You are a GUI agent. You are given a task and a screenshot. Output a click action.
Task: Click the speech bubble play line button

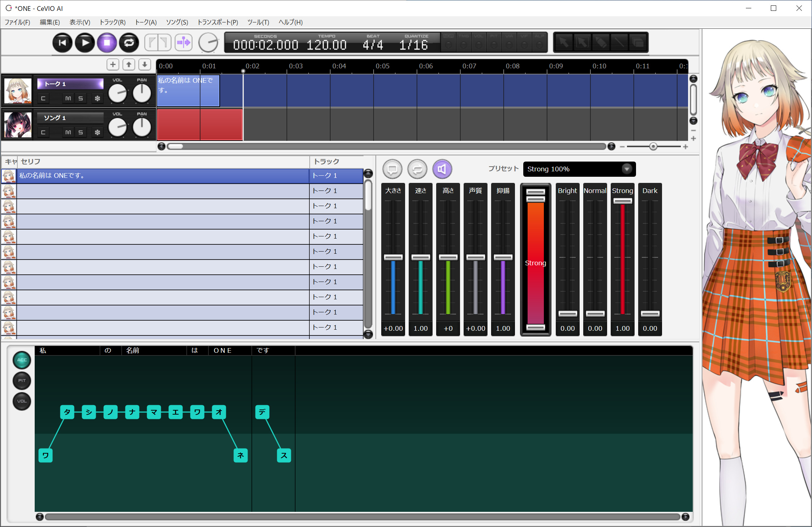coord(392,169)
